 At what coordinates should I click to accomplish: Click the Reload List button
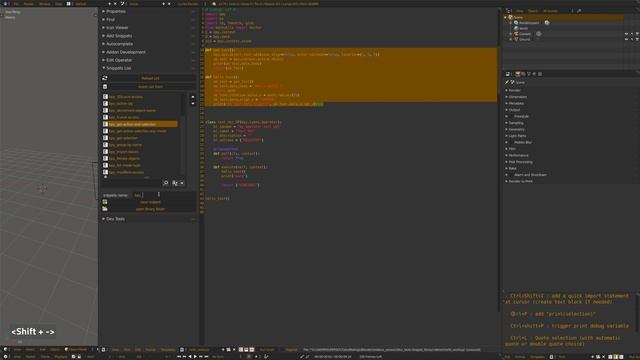(x=150, y=78)
